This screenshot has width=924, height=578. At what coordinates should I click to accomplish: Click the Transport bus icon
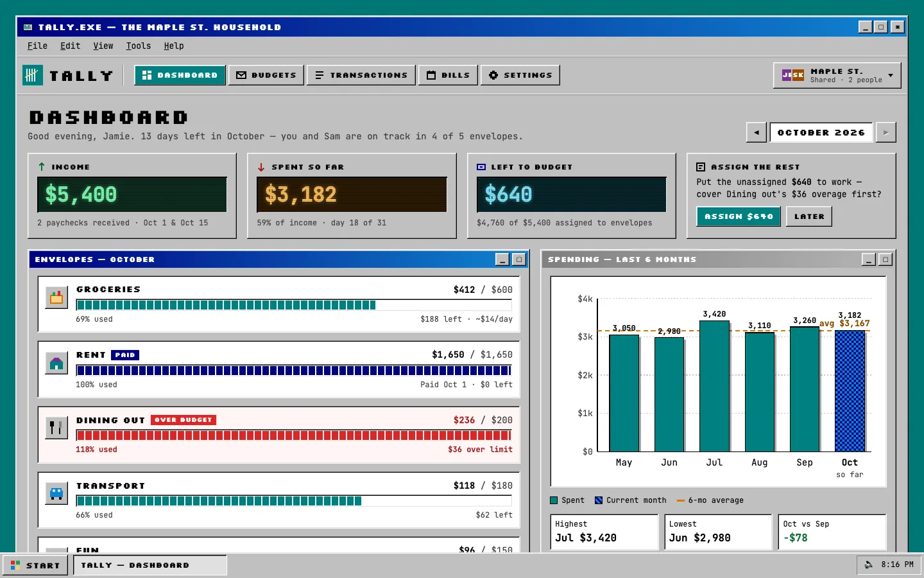(56, 494)
